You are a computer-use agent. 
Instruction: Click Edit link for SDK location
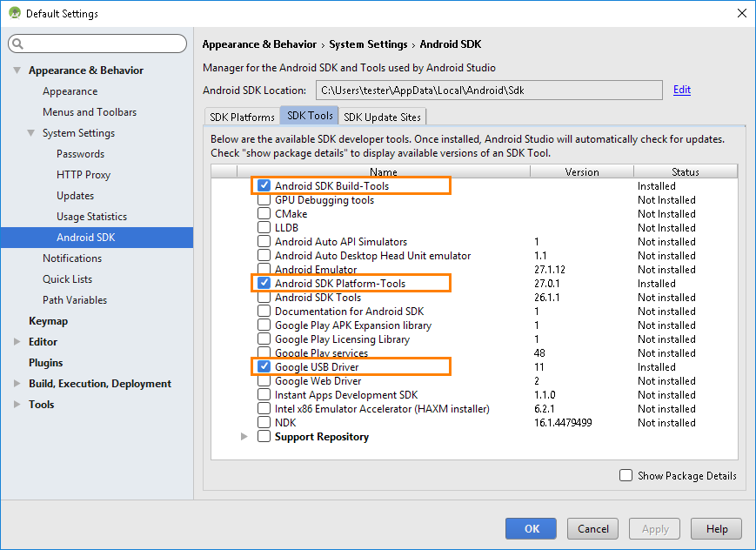click(682, 90)
